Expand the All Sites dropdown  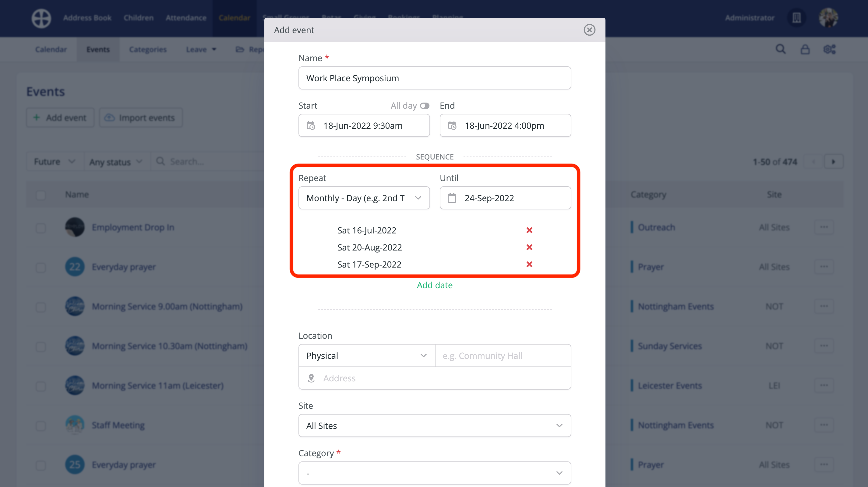434,426
